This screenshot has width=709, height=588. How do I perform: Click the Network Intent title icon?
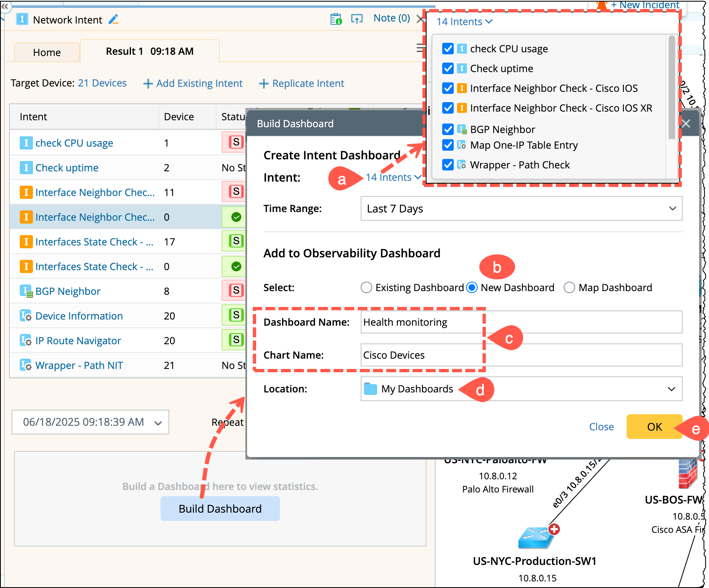(22, 19)
